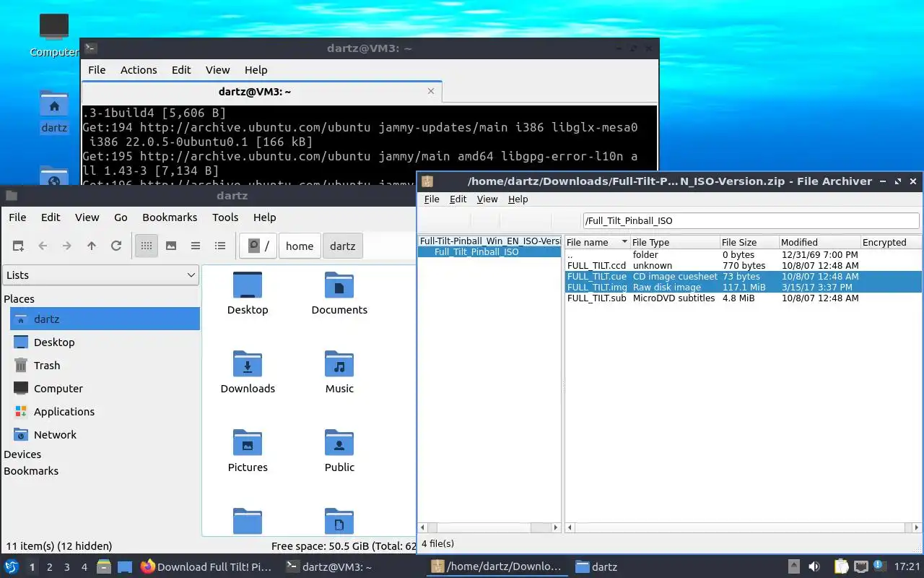Click the 'dartz' path button

pyautogui.click(x=343, y=246)
